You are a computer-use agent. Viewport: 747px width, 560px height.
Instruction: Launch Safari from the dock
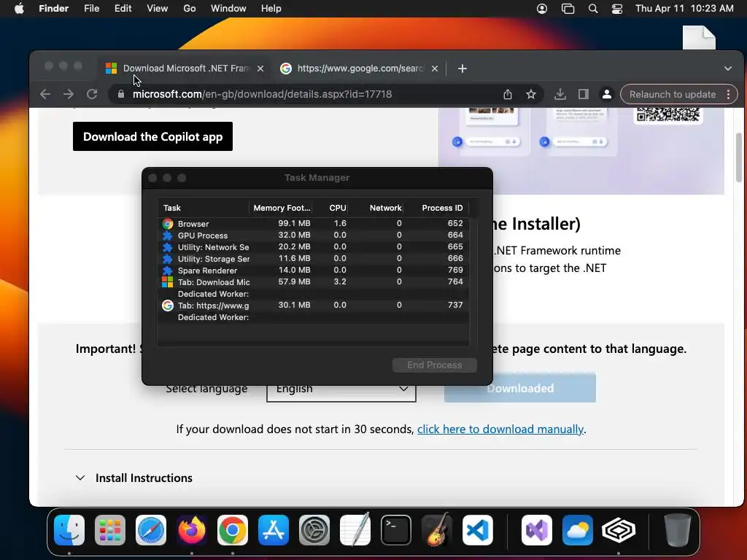(151, 530)
